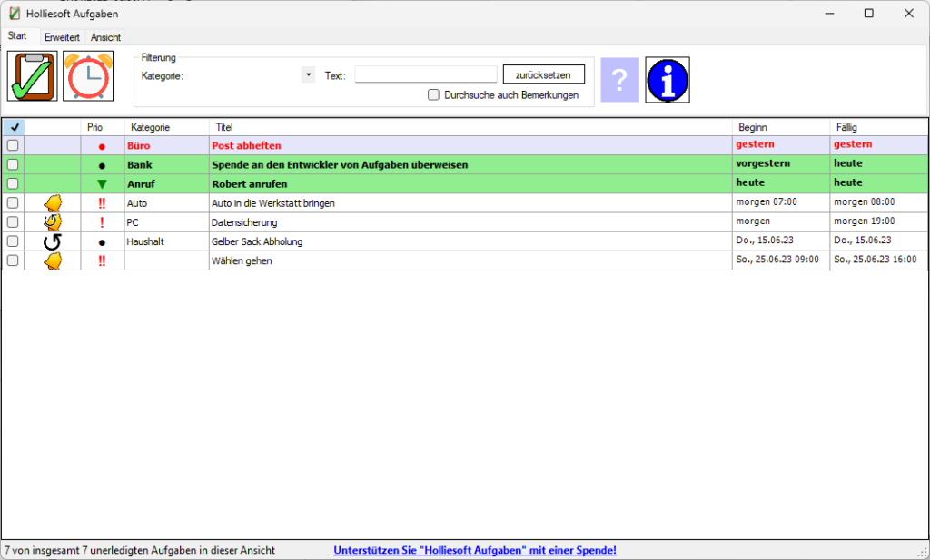Open help with the question mark icon
Image resolution: width=930 pixels, height=560 pixels.
click(x=619, y=80)
